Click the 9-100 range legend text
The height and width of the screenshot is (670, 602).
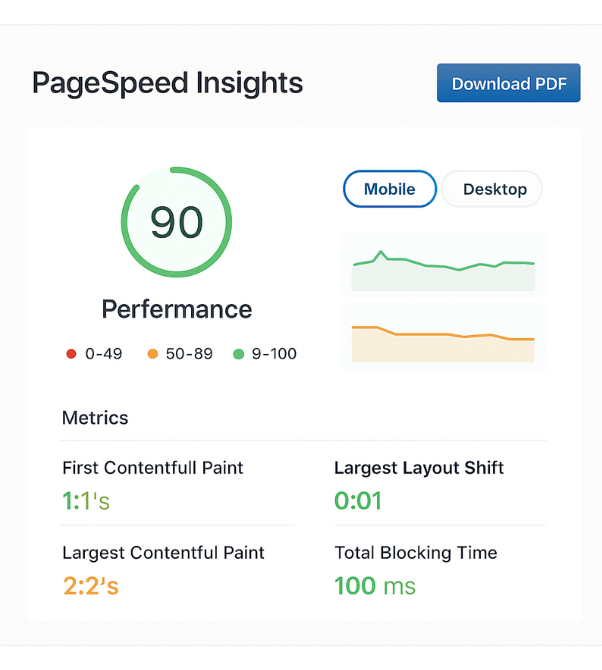pos(274,354)
